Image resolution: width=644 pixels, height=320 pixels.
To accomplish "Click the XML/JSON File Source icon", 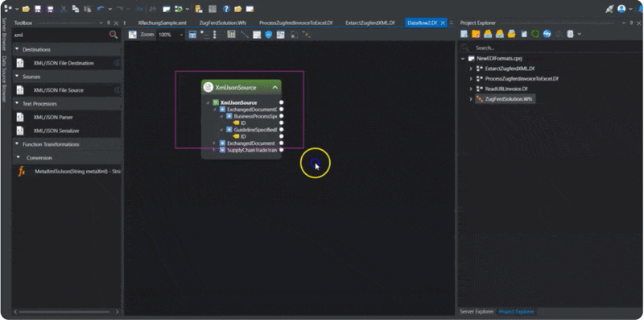I will [19, 90].
